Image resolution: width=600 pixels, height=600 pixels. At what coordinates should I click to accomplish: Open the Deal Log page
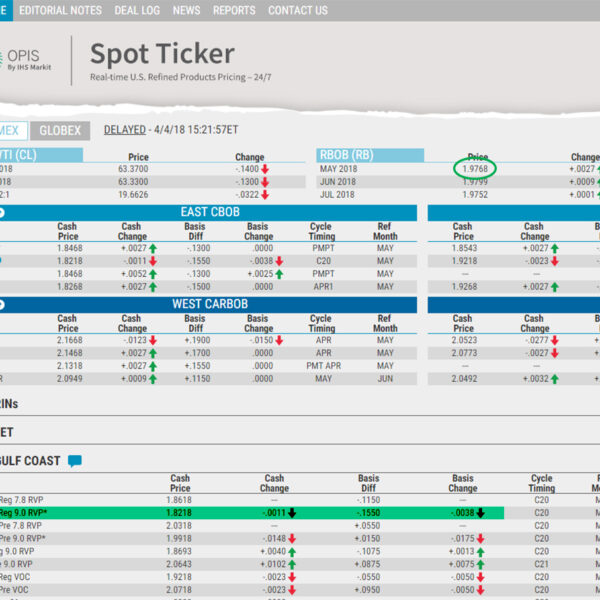[137, 11]
